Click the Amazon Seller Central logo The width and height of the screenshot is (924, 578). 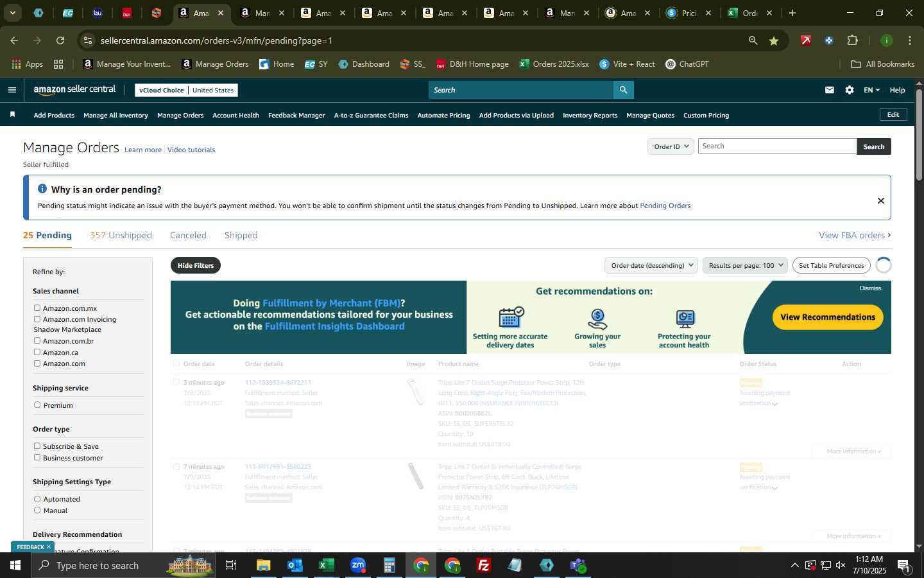click(74, 90)
